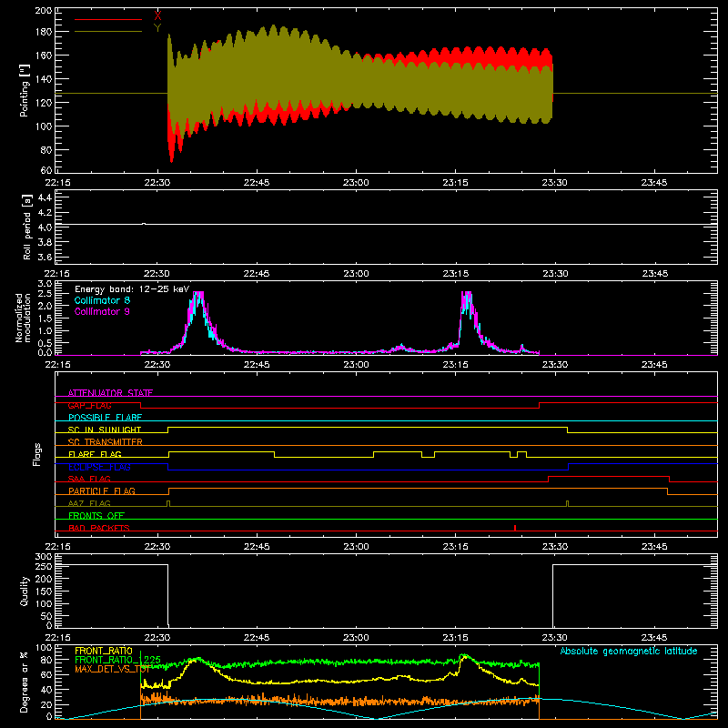Image resolution: width=728 pixels, height=728 pixels.
Task: Click the SC_IN_SUNLIGHT flag label
Action: (105, 430)
